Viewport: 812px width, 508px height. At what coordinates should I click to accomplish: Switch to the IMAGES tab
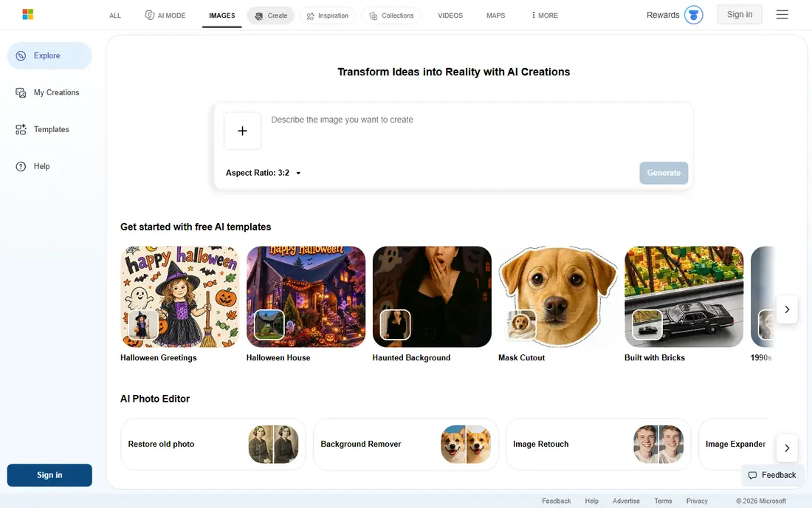coord(221,16)
